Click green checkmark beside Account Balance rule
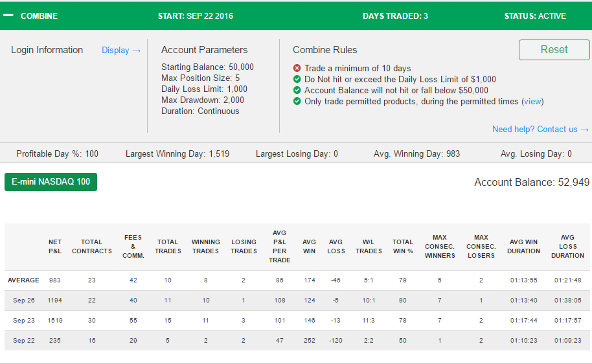The image size is (592, 364). pyautogui.click(x=297, y=90)
